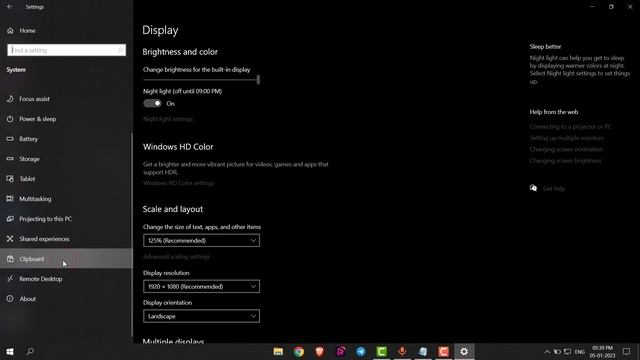This screenshot has width=640, height=360.
Task: Select the Multitasking category icon
Action: 10,199
